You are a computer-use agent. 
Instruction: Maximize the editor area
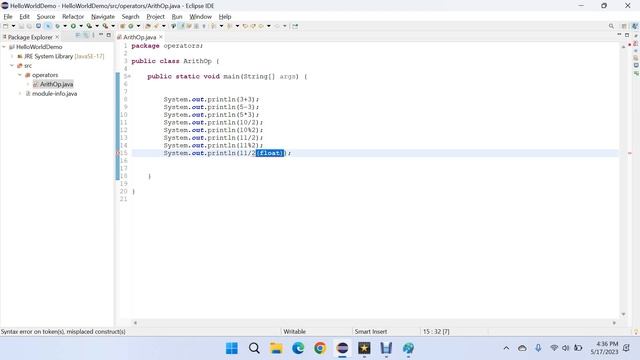pos(627,36)
